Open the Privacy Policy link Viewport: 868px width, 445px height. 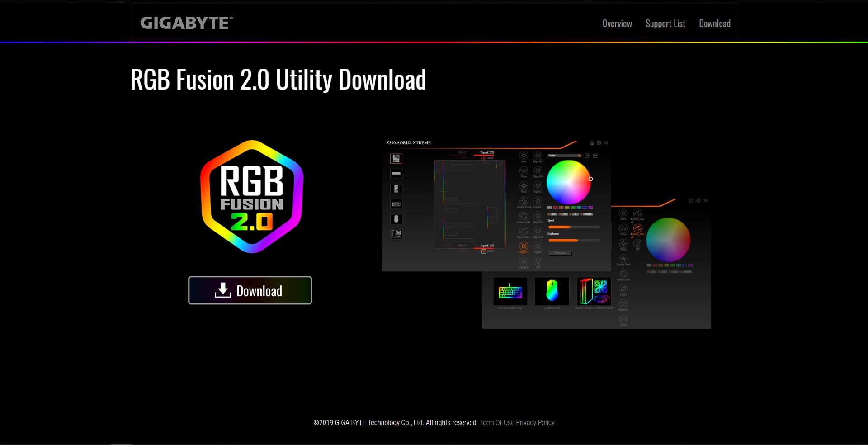coord(535,422)
